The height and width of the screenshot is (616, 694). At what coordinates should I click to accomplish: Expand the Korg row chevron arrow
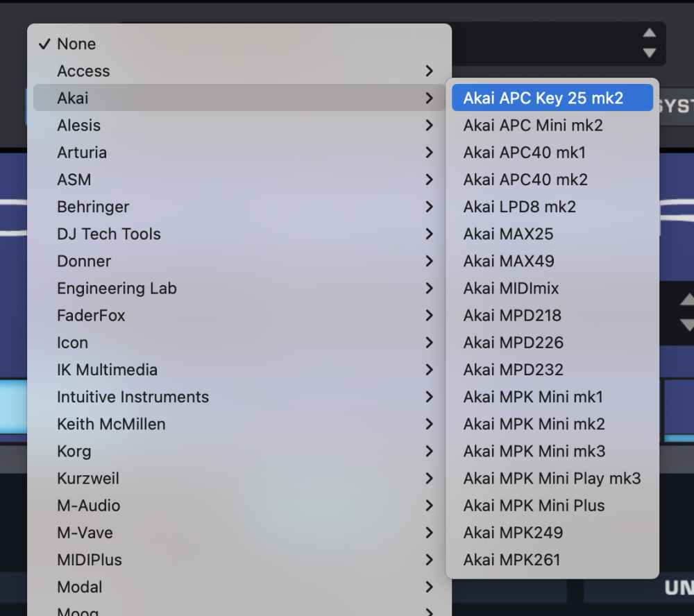pyautogui.click(x=429, y=451)
